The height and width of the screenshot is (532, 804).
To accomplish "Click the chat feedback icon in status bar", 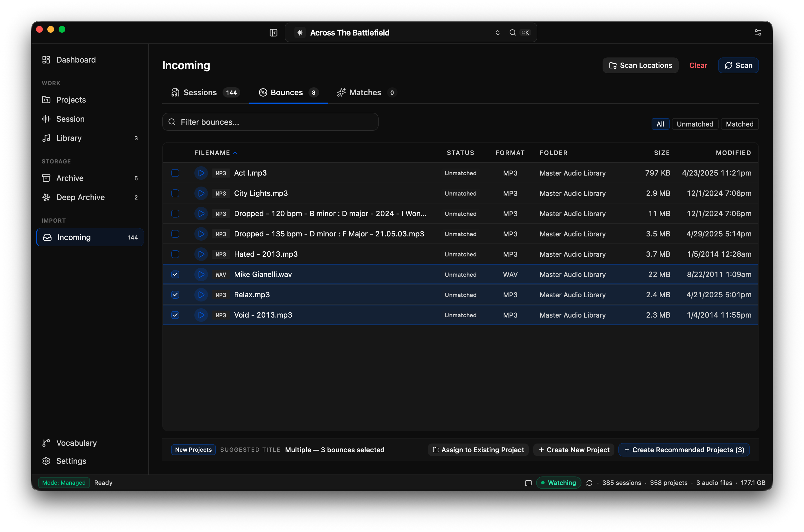I will click(528, 483).
